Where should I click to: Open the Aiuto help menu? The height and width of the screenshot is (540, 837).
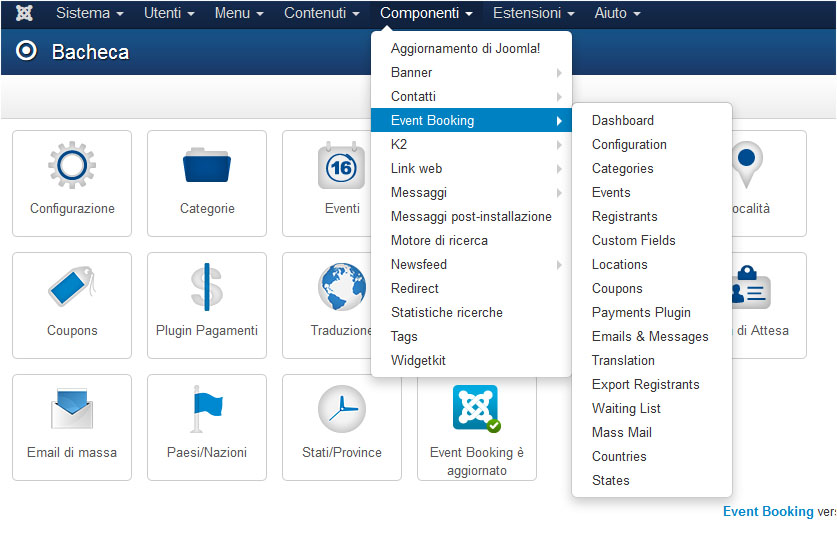tap(617, 14)
